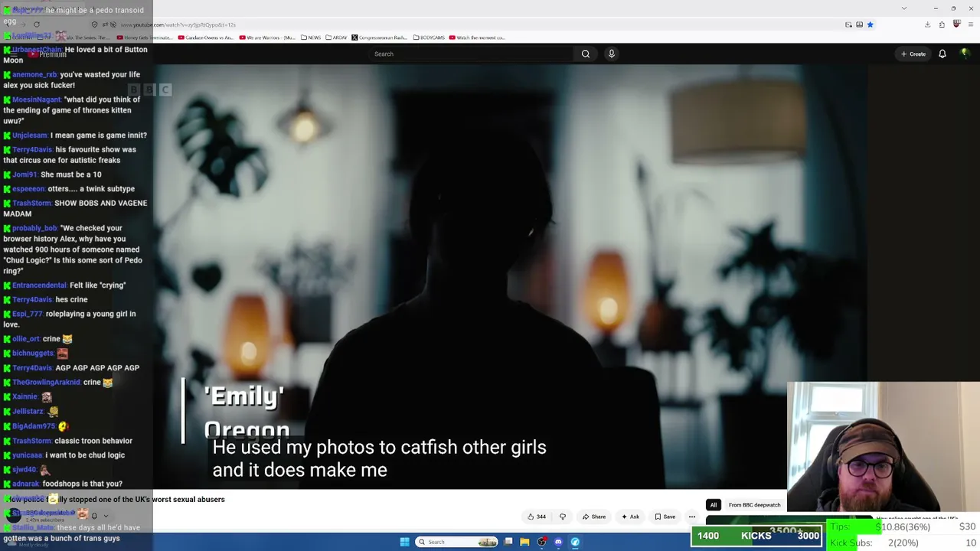Viewport: 980px width, 551px height.
Task: Dislike the video
Action: (563, 517)
